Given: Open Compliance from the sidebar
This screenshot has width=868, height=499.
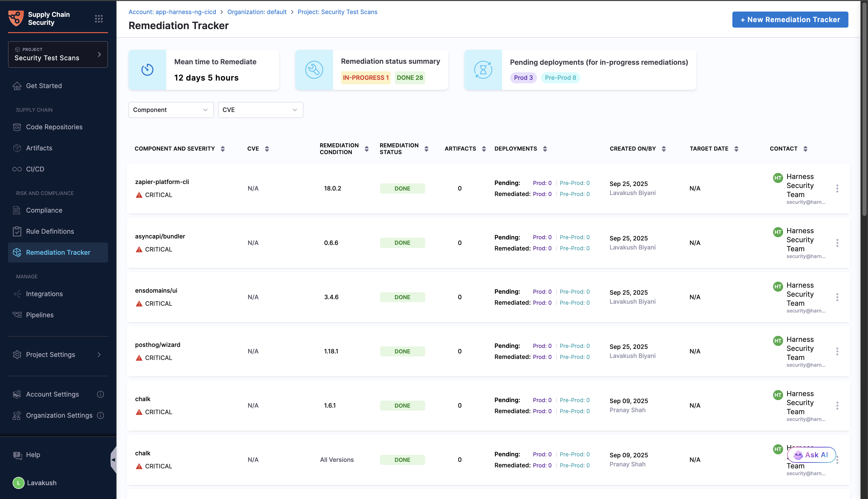Looking at the screenshot, I should [x=44, y=210].
